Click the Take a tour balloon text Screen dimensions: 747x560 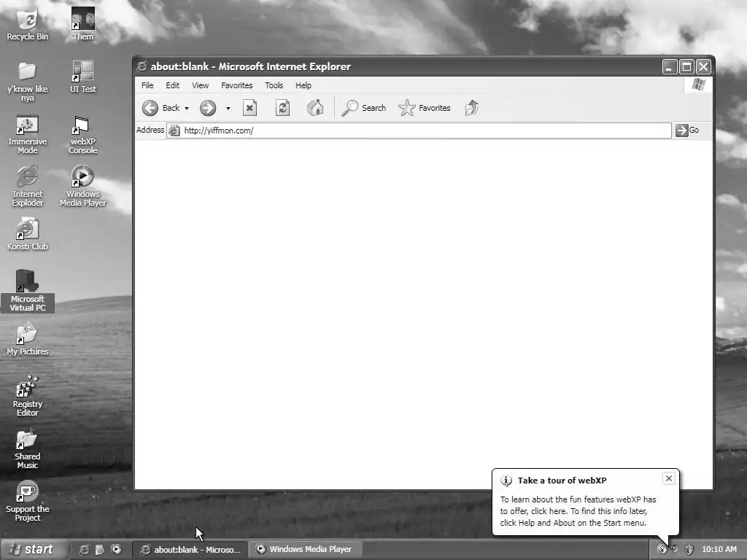click(578, 511)
